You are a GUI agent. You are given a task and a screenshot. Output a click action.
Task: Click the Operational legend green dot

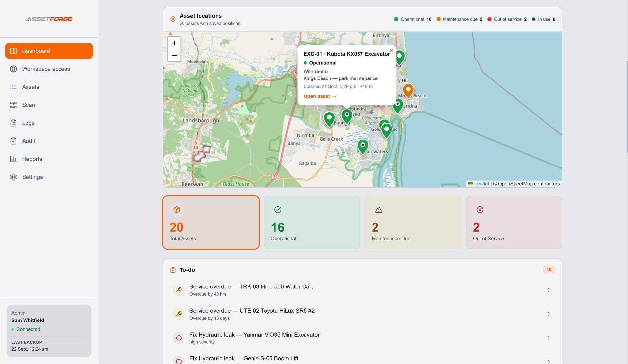pos(396,19)
